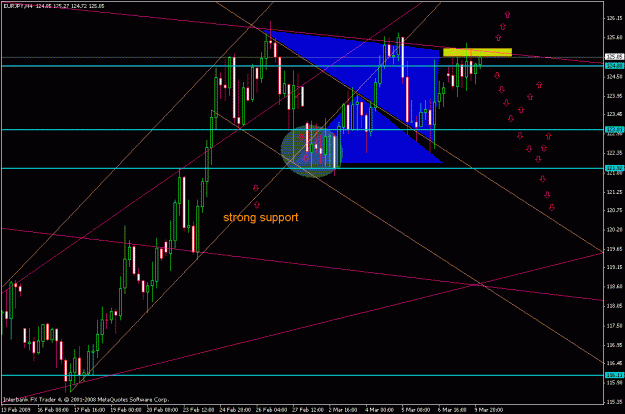Viewport: 625px width, 414px height.
Task: Click the 5 Mar 08:00 time label
Action: [416, 410]
